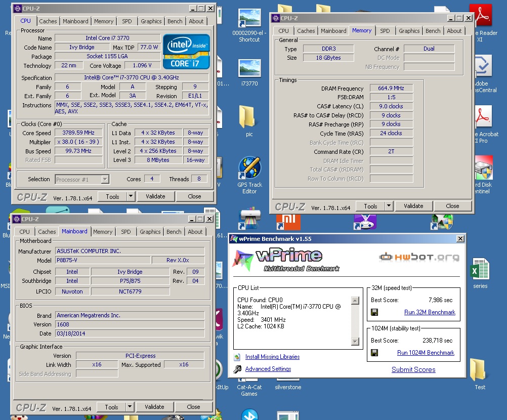Click Close button in the Mainboard window
The image size is (507, 420).
click(x=193, y=407)
